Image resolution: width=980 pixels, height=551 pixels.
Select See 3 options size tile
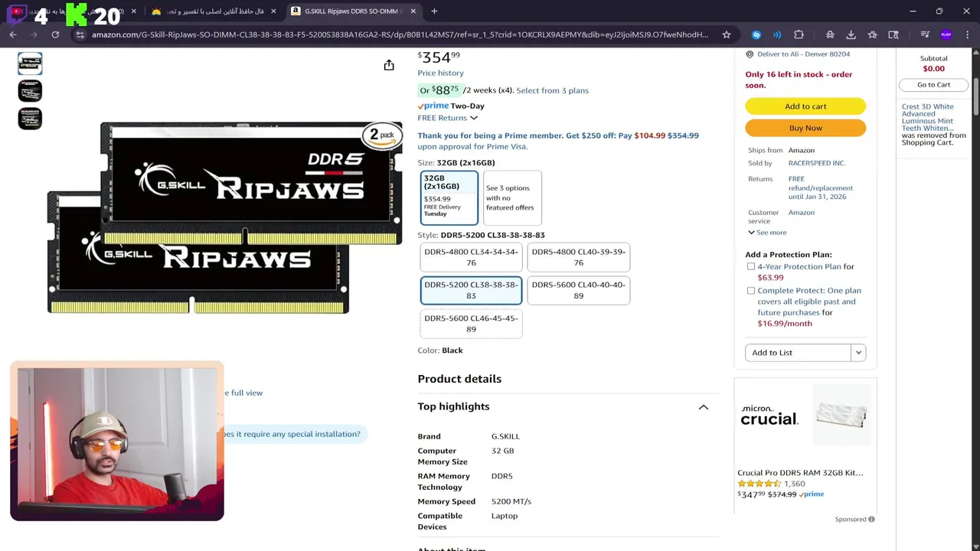click(512, 197)
